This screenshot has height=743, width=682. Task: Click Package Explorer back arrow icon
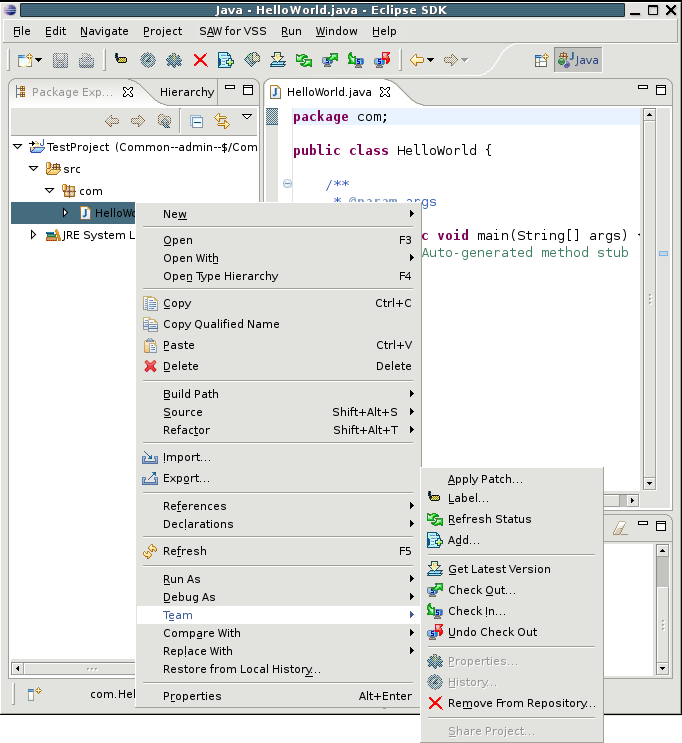click(112, 121)
